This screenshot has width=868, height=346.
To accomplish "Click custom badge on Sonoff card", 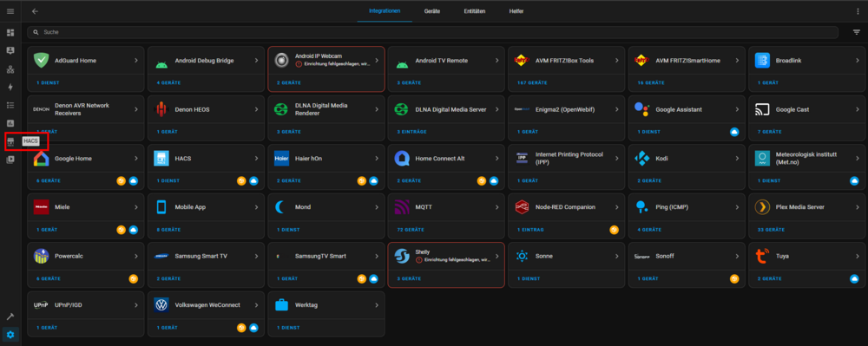I will 734,278.
